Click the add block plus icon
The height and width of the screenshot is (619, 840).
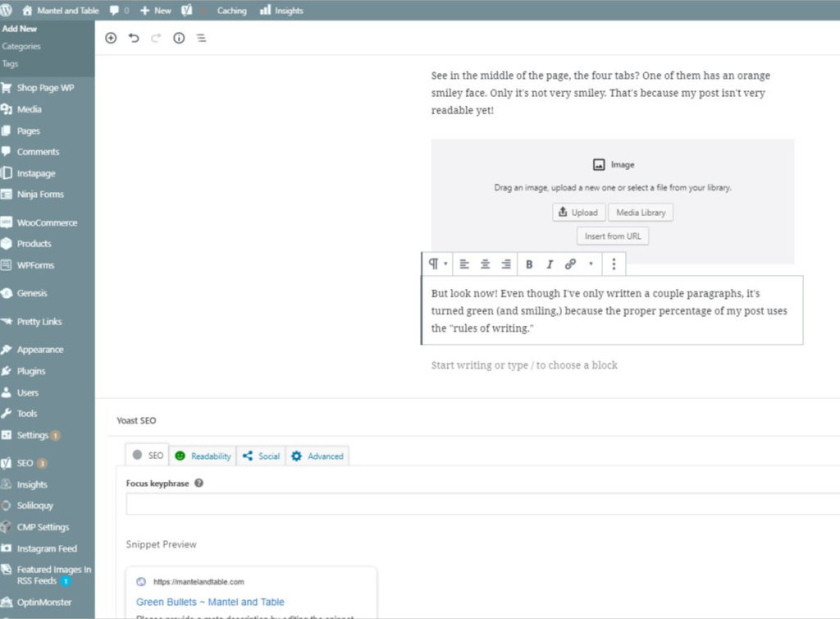point(111,38)
